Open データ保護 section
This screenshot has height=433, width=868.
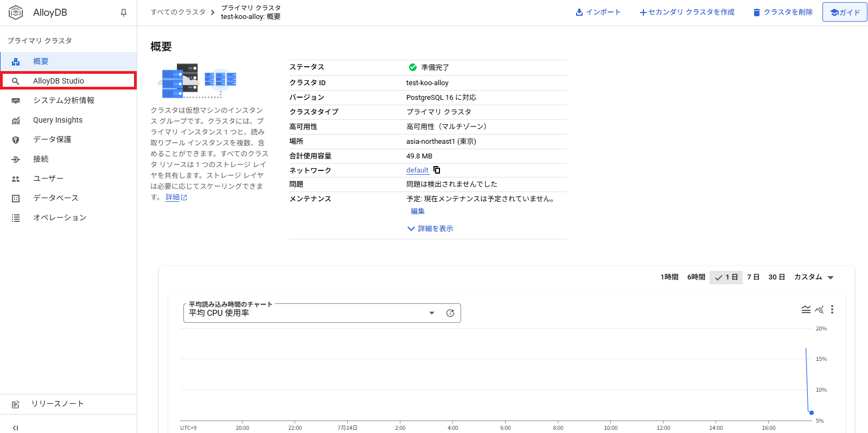pos(68,139)
